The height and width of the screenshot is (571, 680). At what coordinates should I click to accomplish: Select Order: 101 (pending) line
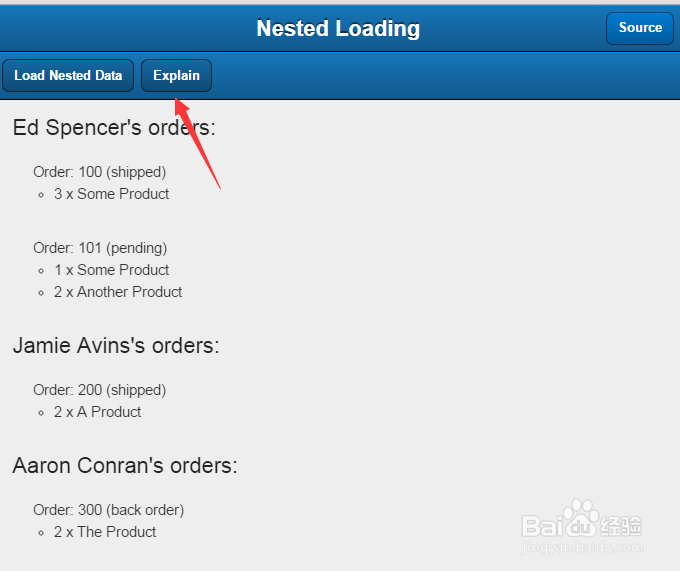[100, 248]
